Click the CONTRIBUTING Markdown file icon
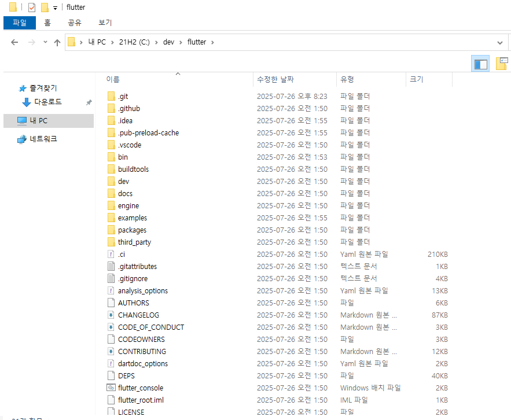The image size is (511, 420). (x=111, y=351)
